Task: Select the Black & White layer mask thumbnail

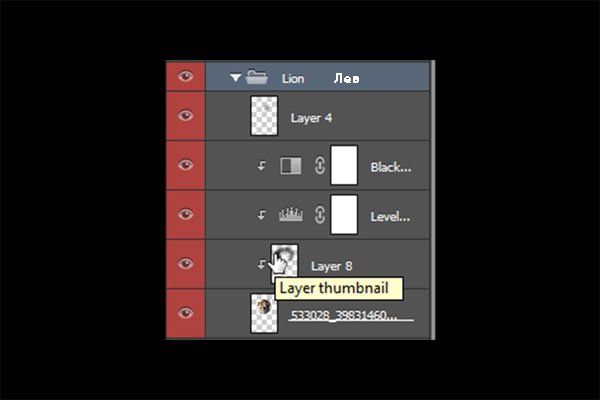Action: tap(344, 165)
